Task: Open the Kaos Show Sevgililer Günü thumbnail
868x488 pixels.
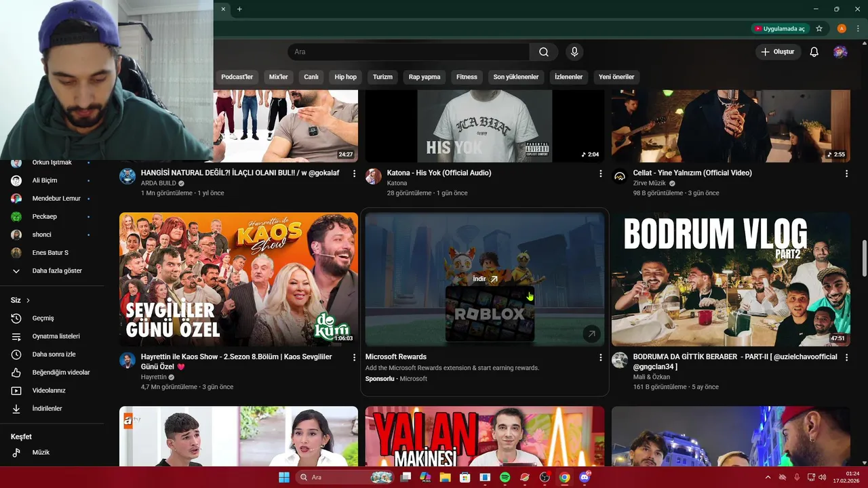Action: coord(239,279)
